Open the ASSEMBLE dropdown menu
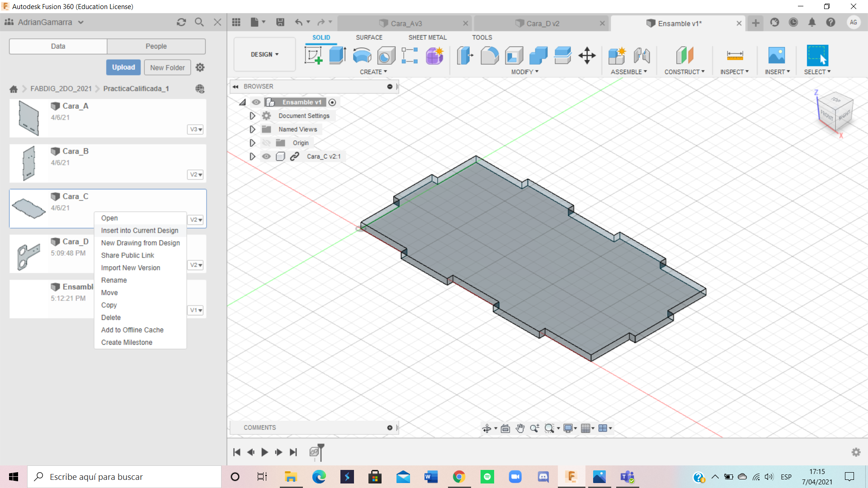Screen dimensions: 868x488 (629, 72)
